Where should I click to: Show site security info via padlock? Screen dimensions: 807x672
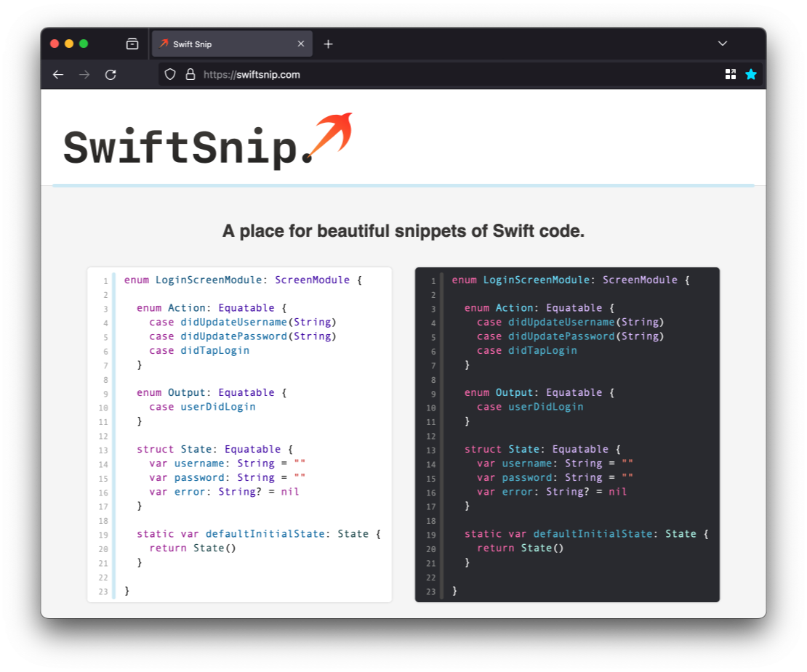coord(190,74)
